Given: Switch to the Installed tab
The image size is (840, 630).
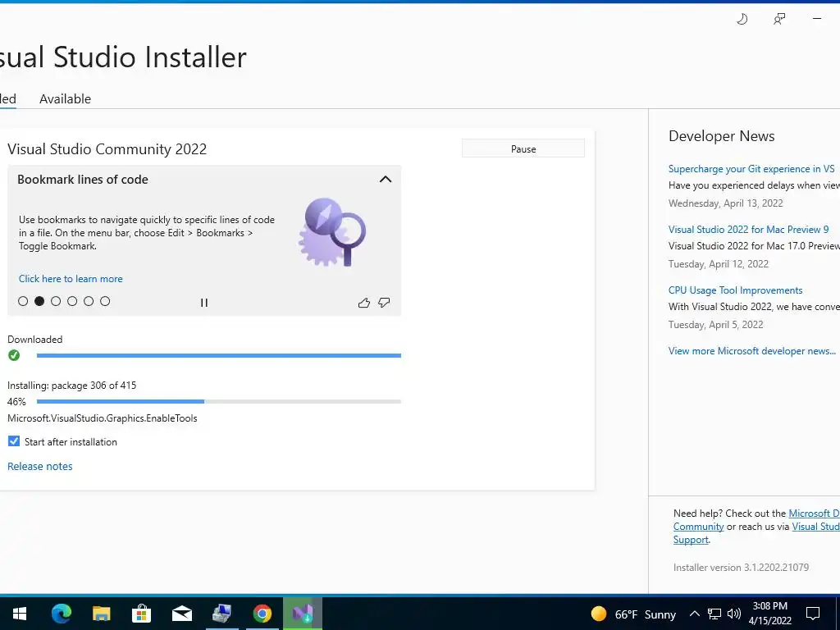Looking at the screenshot, I should 7,99.
